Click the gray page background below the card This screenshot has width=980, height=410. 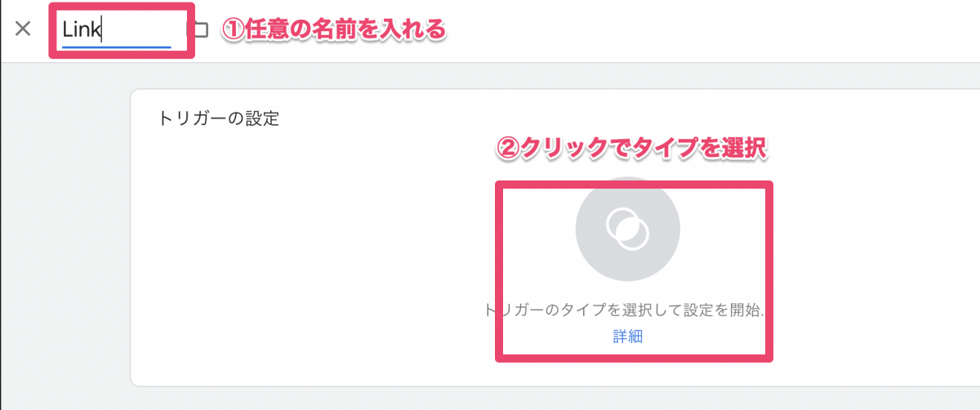tap(490, 399)
